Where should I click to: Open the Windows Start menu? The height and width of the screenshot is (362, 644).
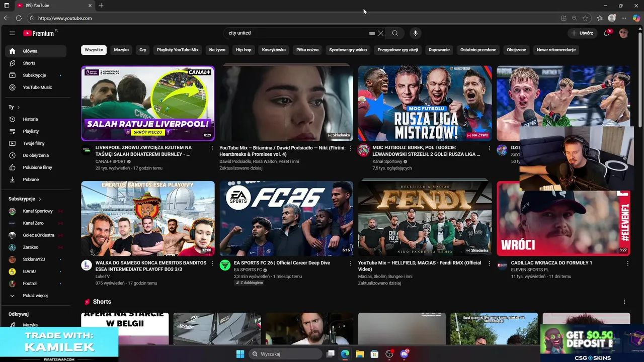click(x=240, y=354)
